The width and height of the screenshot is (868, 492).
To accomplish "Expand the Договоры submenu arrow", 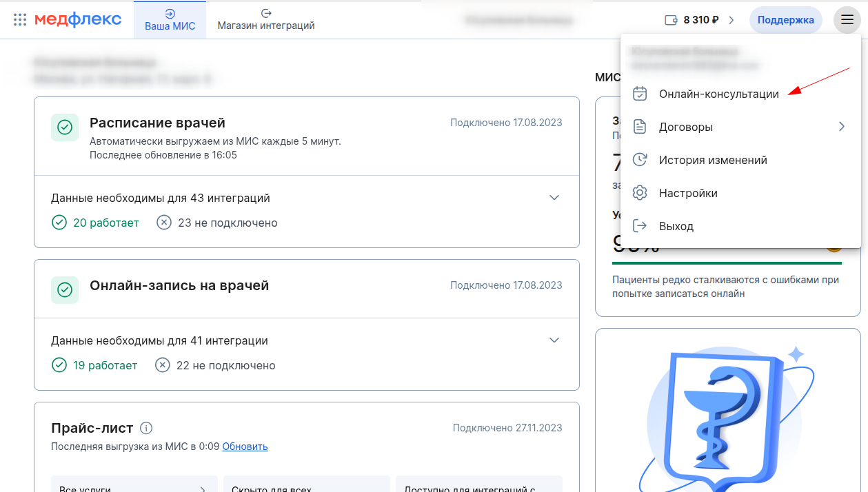I will [841, 127].
